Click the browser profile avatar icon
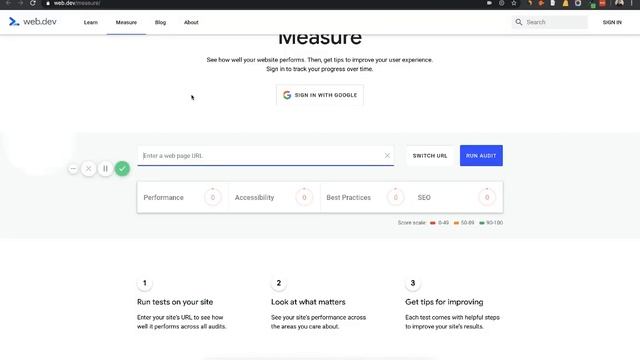Screen dimensions: 640x360 coord(619,3)
